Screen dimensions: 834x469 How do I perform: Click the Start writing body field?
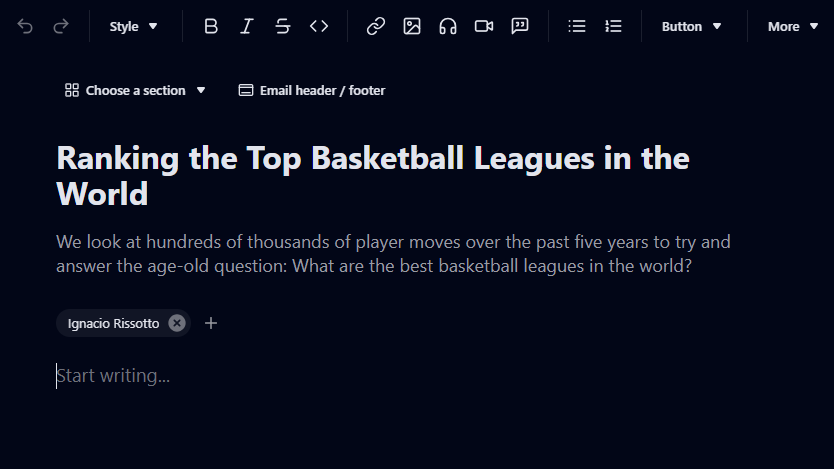[x=113, y=375]
